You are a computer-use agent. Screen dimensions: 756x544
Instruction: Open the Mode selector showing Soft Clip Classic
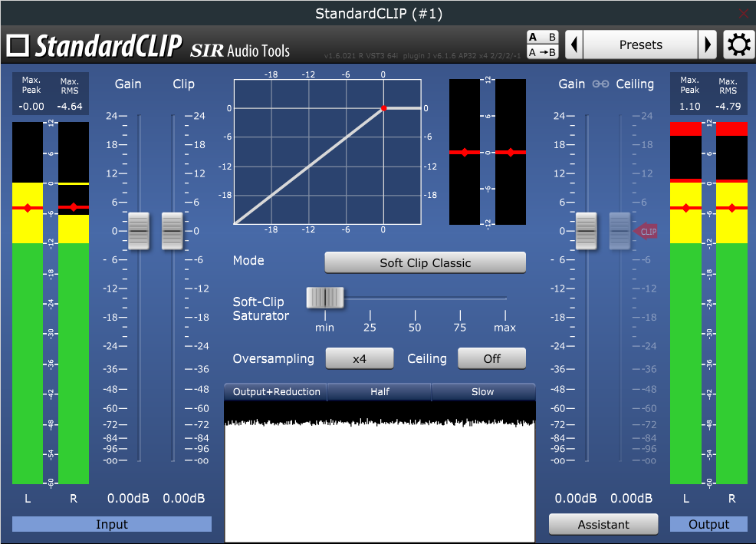[426, 262]
